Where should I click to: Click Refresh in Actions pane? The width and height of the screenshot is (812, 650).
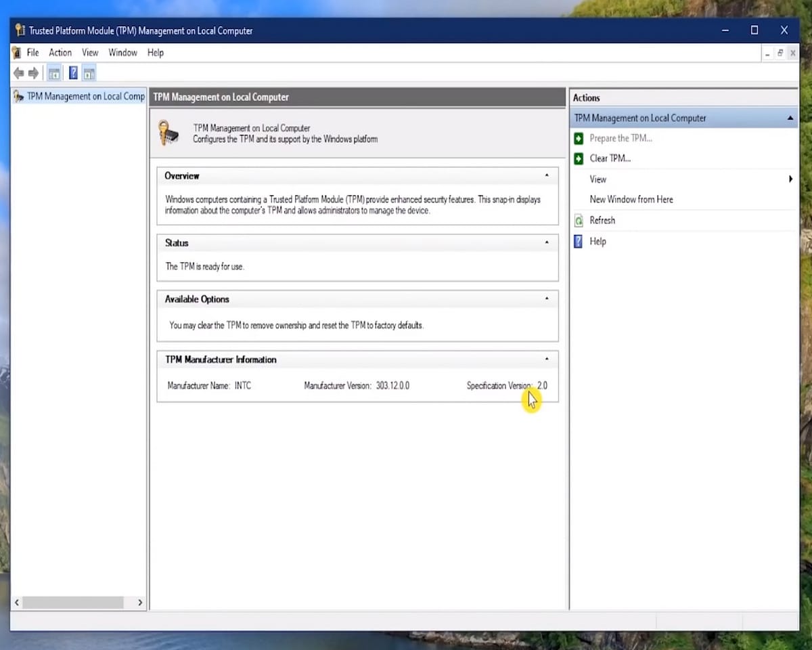pyautogui.click(x=602, y=220)
